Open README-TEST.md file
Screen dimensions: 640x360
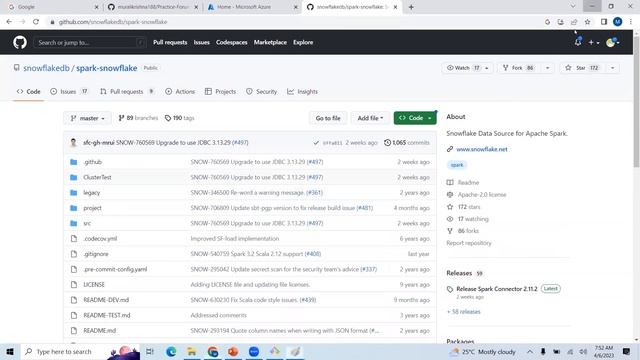[107, 315]
